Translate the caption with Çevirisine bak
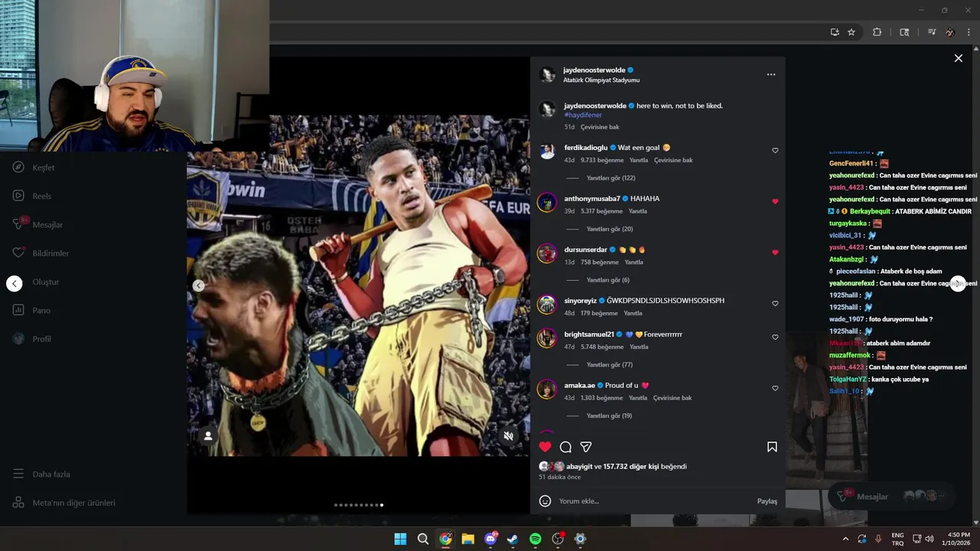 599,127
